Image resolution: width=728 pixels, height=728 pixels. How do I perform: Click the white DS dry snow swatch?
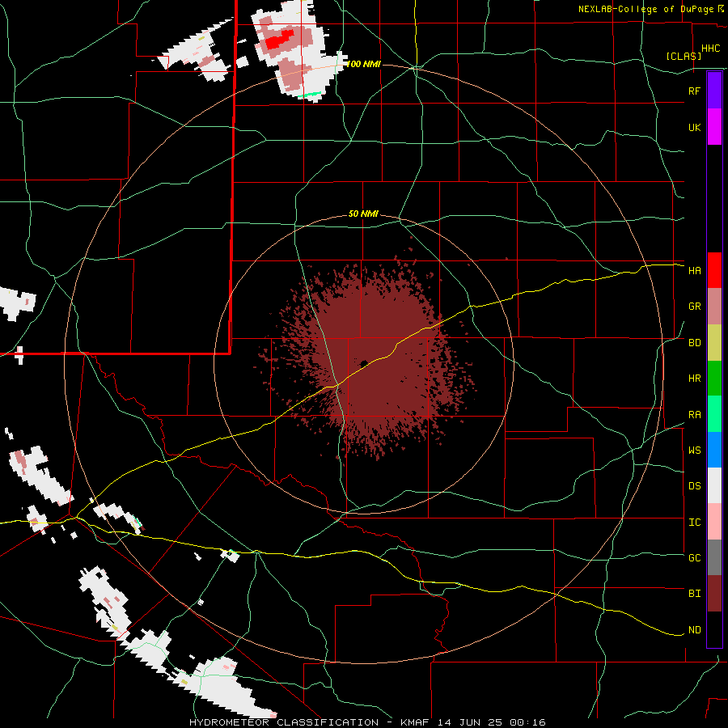[x=714, y=485]
